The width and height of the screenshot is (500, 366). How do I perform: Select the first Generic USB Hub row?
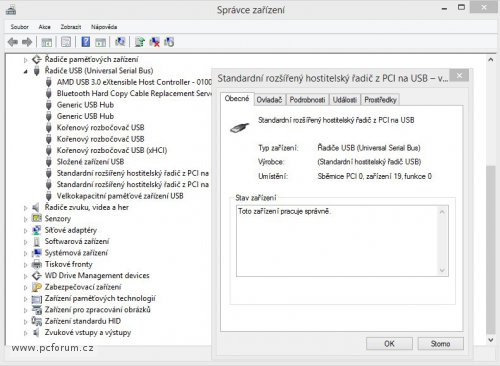click(x=85, y=105)
